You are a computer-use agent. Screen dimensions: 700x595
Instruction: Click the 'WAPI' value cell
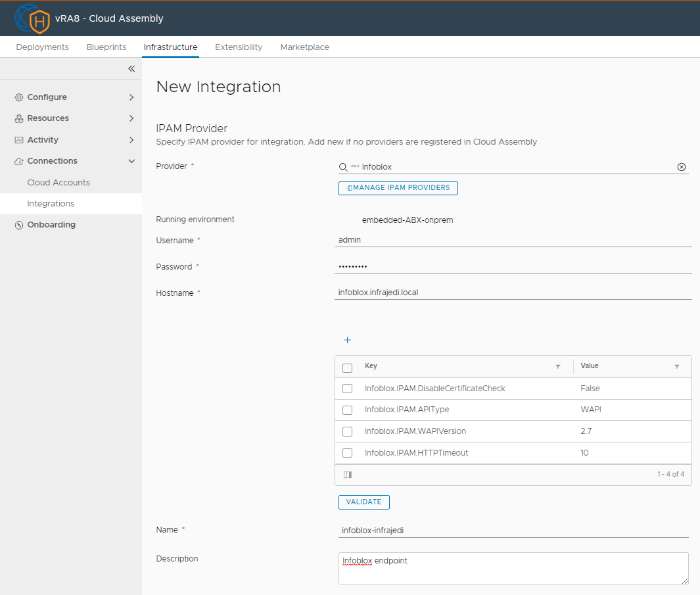(x=591, y=410)
